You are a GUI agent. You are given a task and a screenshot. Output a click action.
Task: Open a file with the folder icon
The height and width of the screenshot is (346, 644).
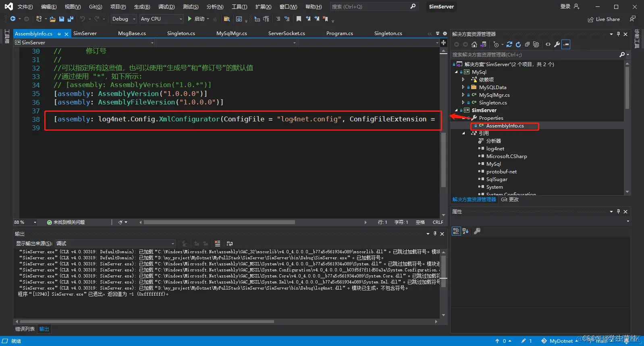(52, 19)
